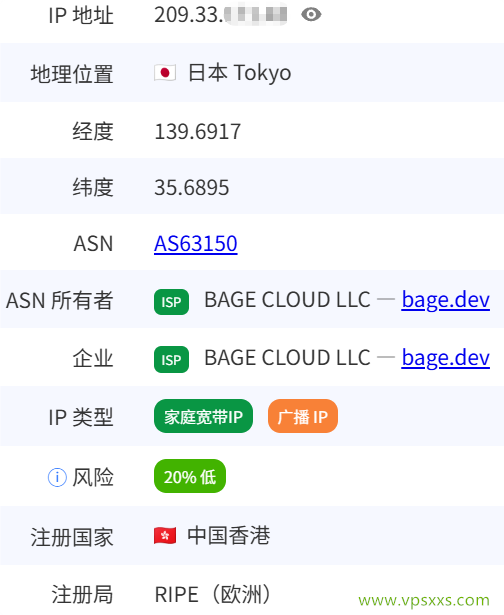Image resolution: width=504 pixels, height=615 pixels.
Task: Click the IP 地址 label
Action: 81,16
